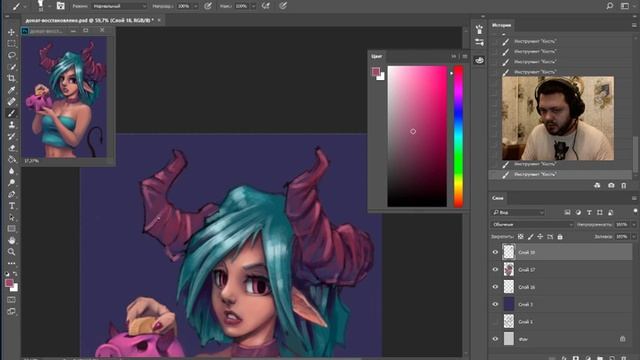Viewport: 640px width, 360px height.
Task: Toggle visibility of Слой 18 layer
Action: pyautogui.click(x=495, y=252)
